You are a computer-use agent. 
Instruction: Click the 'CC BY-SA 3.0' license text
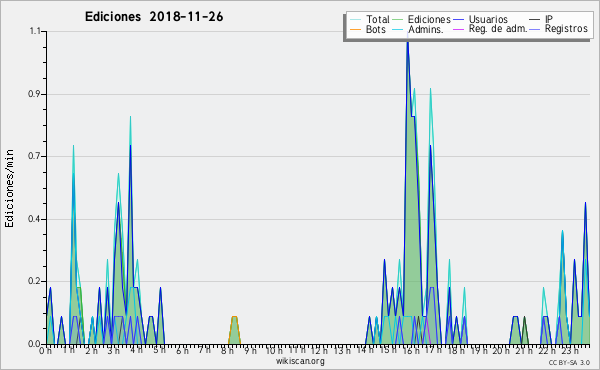pyautogui.click(x=569, y=362)
